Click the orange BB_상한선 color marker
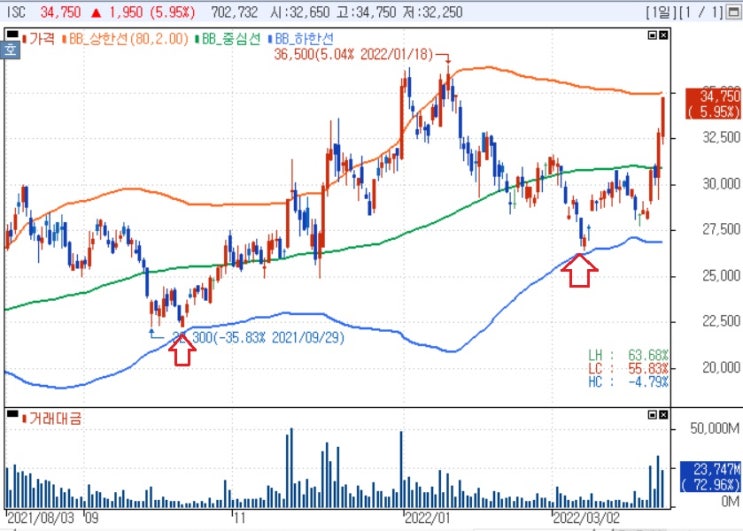The image size is (743, 531). (x=64, y=39)
